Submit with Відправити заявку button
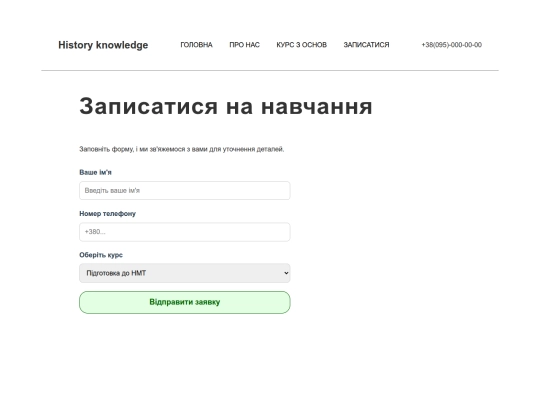 tap(185, 302)
